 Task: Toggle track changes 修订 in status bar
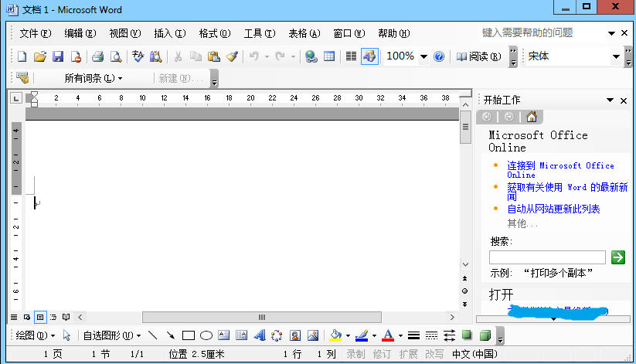pos(382,354)
